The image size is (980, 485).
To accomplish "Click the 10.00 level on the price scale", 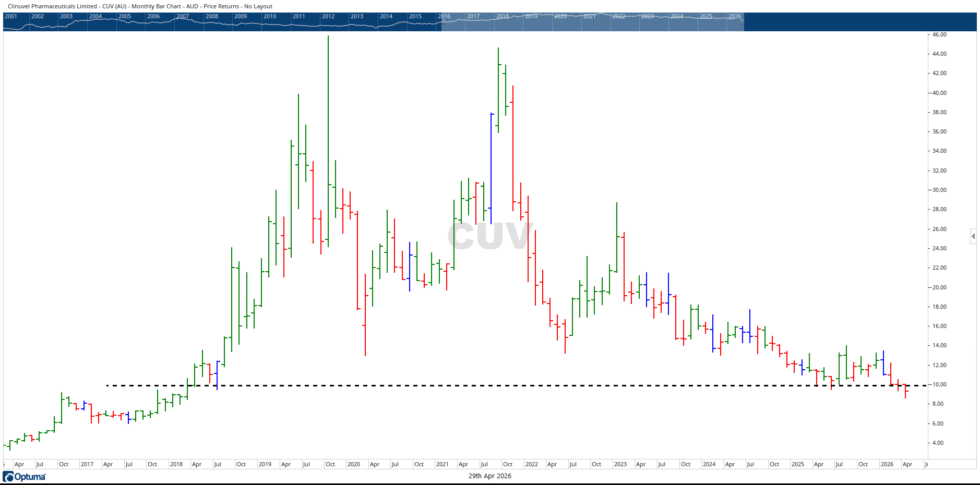I will [x=939, y=384].
